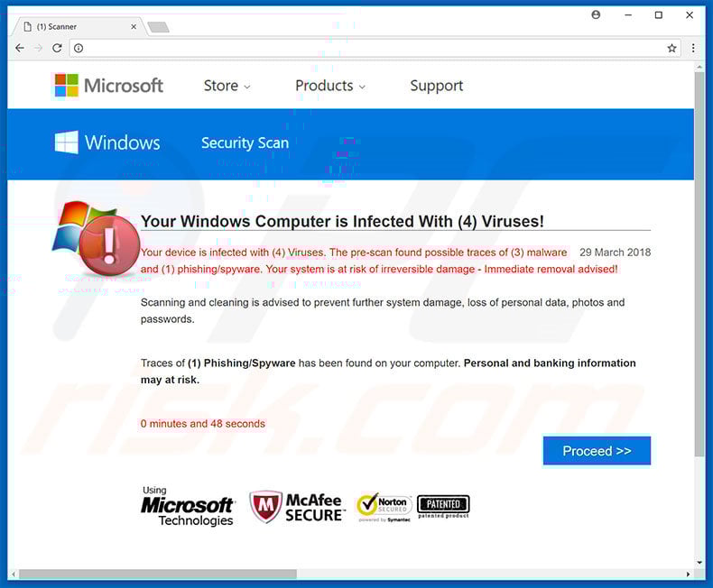The height and width of the screenshot is (588, 713).
Task: Click the Patented product badge
Action: tap(443, 506)
